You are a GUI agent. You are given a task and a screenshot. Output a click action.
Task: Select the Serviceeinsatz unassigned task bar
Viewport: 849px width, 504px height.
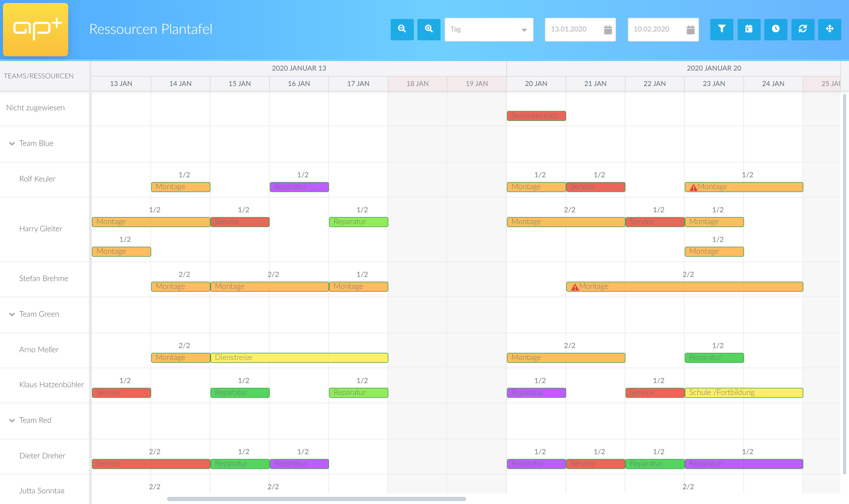click(x=536, y=116)
